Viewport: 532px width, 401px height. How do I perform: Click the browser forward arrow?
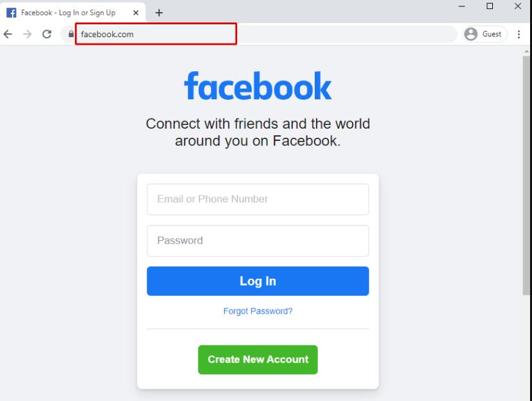[27, 34]
